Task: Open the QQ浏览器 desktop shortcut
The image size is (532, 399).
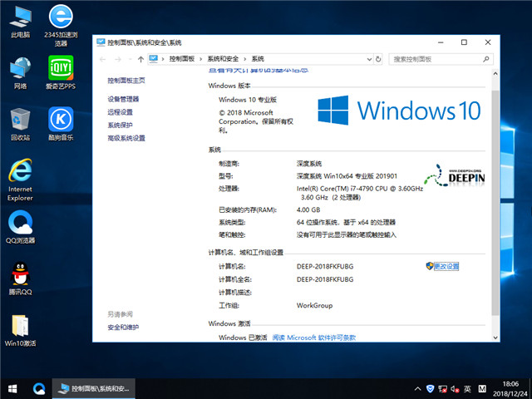Action: tap(20, 227)
